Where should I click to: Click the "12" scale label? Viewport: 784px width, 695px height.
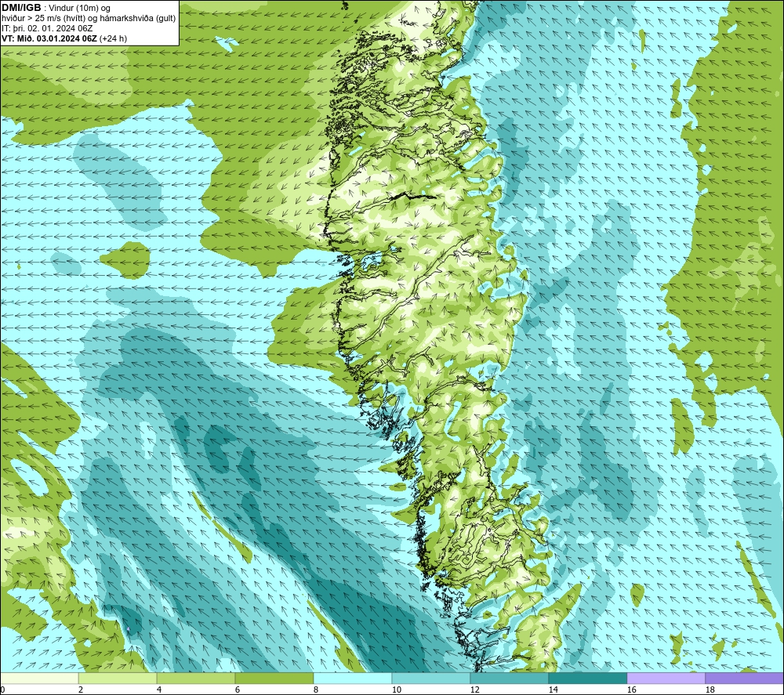pyautogui.click(x=474, y=690)
